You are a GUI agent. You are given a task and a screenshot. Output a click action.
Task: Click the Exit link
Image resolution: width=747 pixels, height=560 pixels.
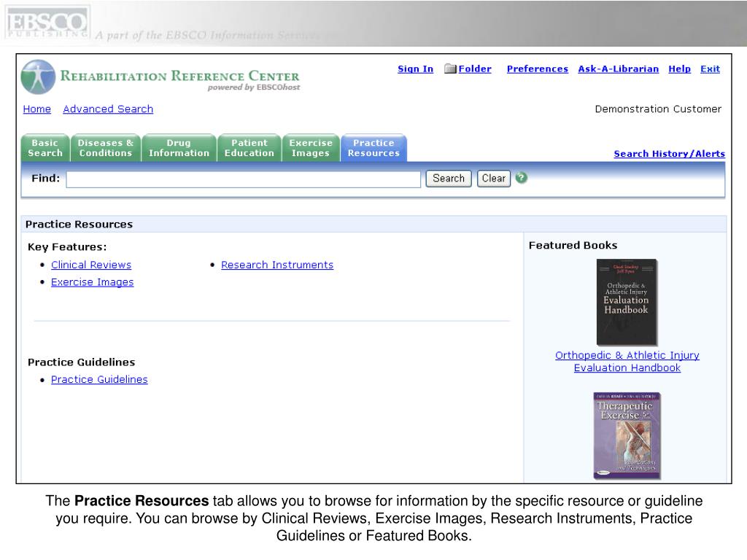point(710,69)
